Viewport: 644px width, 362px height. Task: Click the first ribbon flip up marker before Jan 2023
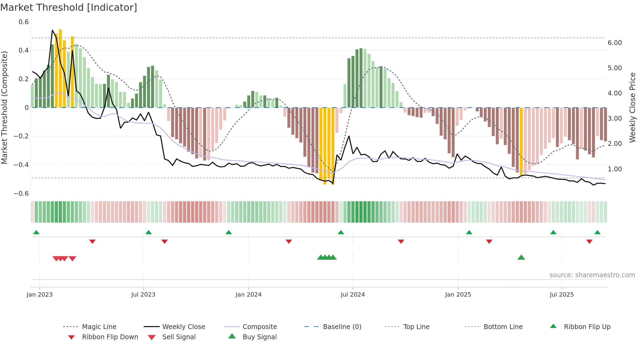click(36, 232)
